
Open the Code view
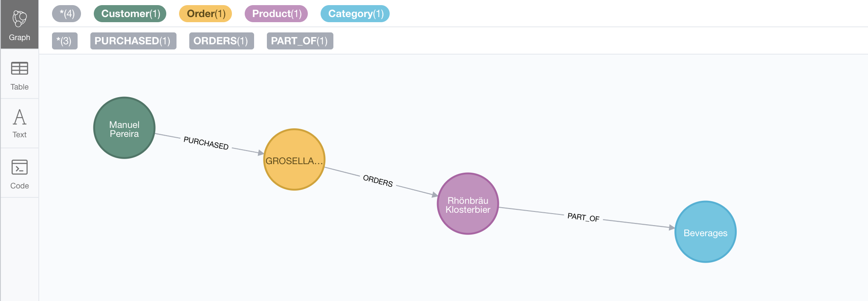tap(19, 174)
